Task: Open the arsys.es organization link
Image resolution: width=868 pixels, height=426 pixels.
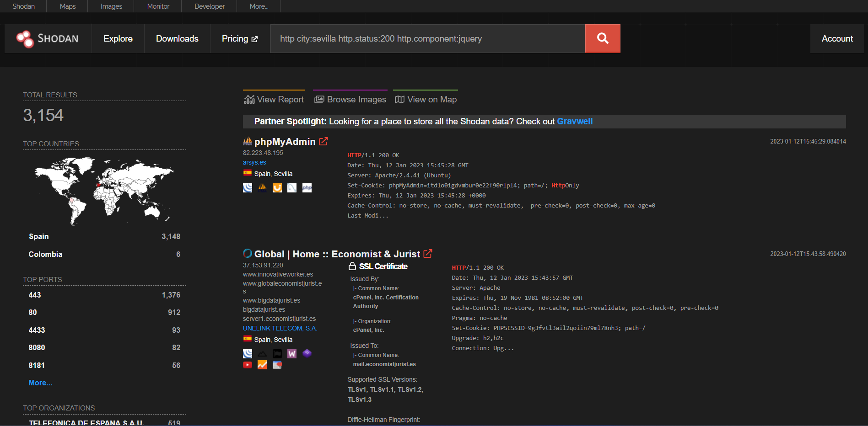Action: click(x=254, y=162)
